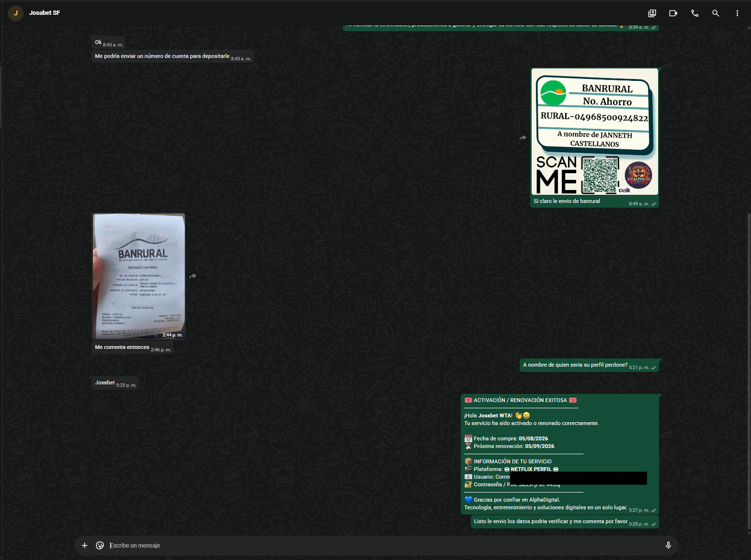Open the media gallery icon in the header
This screenshot has width=751, height=560.
pos(652,13)
